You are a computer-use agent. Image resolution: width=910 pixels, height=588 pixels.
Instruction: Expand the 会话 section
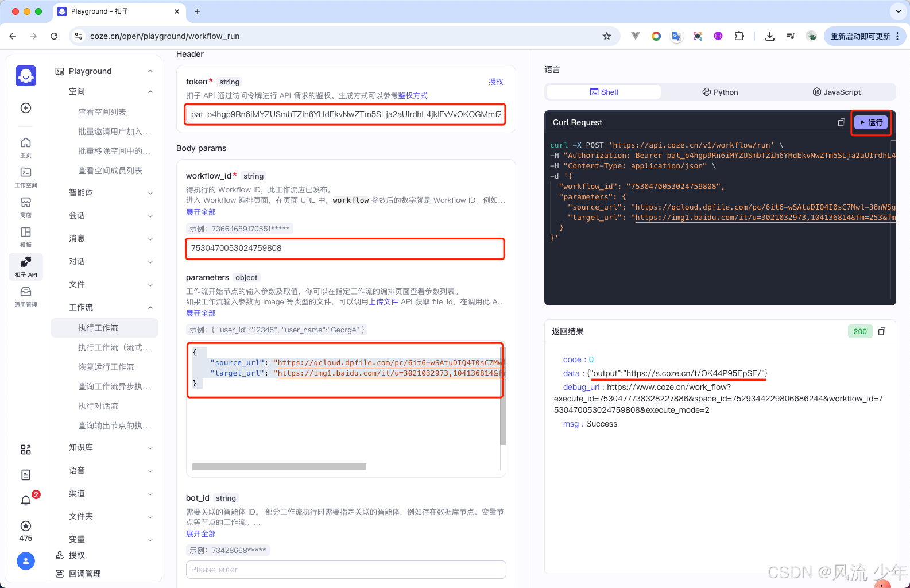click(150, 216)
